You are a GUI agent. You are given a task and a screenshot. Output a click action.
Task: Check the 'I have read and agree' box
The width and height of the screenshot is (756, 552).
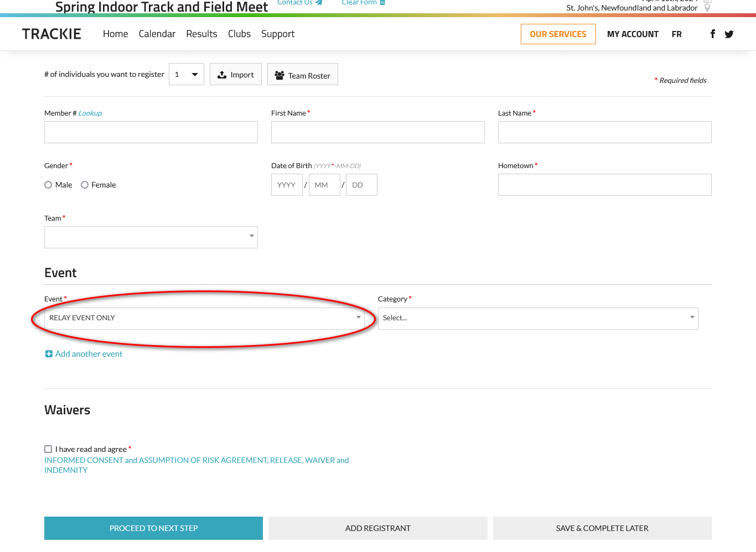[48, 449]
